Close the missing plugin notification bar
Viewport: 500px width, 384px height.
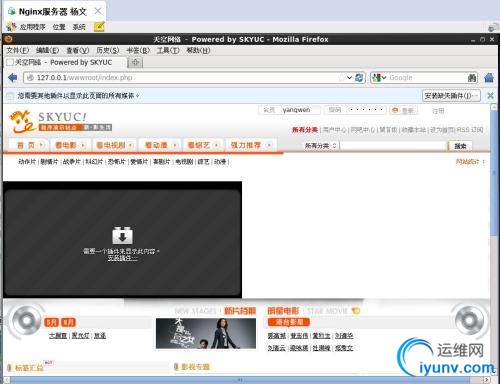490,96
